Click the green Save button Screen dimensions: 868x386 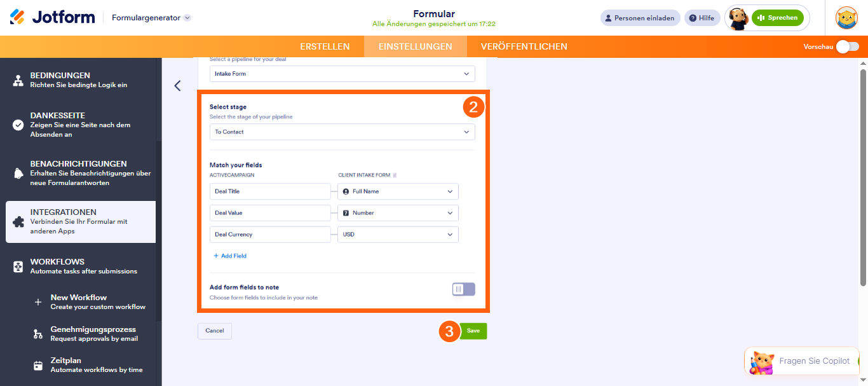tap(473, 331)
